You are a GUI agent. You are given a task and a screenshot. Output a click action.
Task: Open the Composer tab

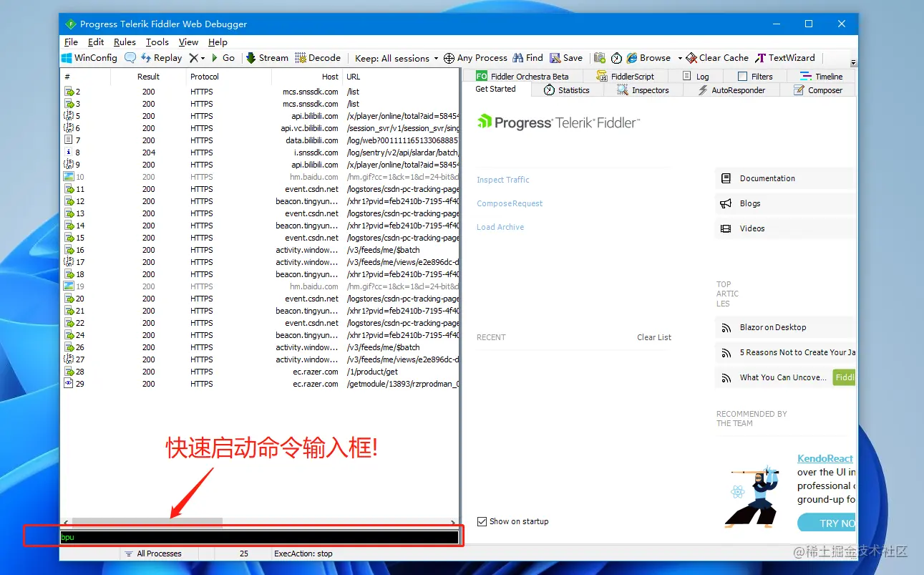pyautogui.click(x=818, y=90)
